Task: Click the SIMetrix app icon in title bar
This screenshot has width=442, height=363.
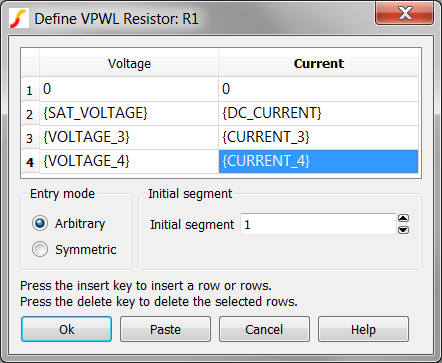Action: (x=18, y=18)
